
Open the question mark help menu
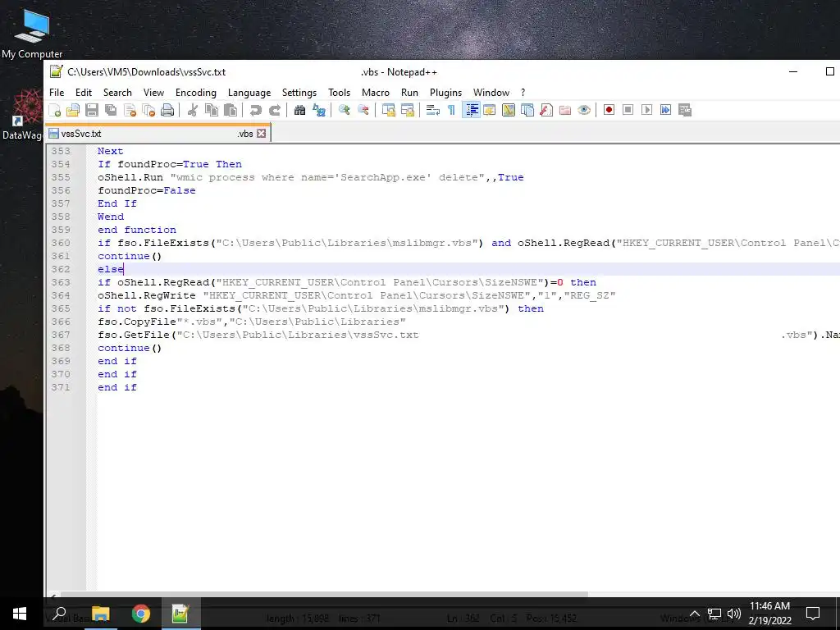[x=523, y=93]
